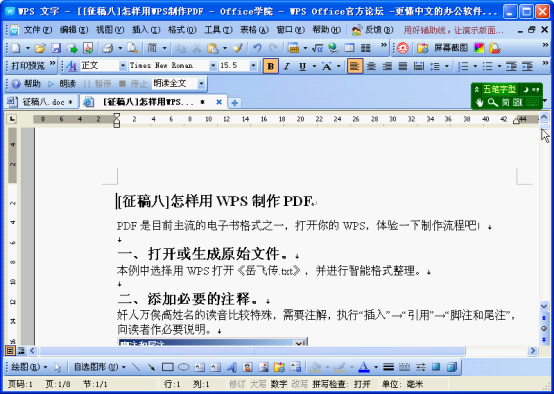The image size is (554, 394).
Task: Add a new document tab with plus
Action: pos(234,103)
